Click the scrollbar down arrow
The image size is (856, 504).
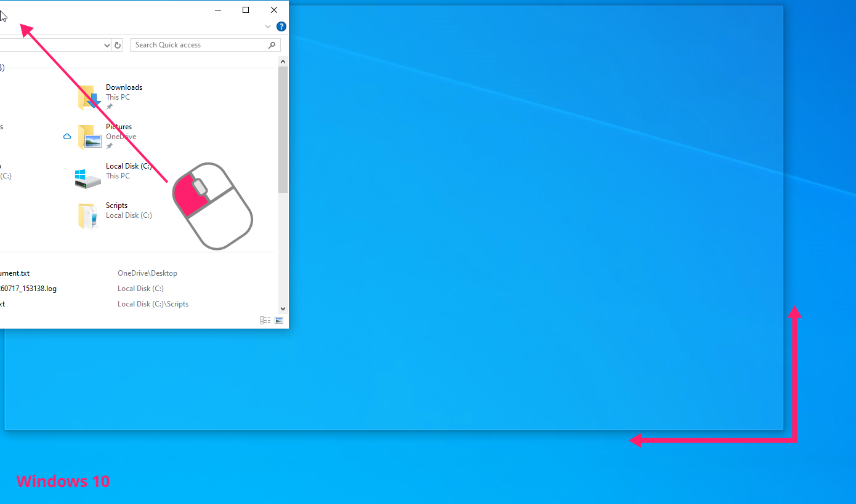[283, 309]
